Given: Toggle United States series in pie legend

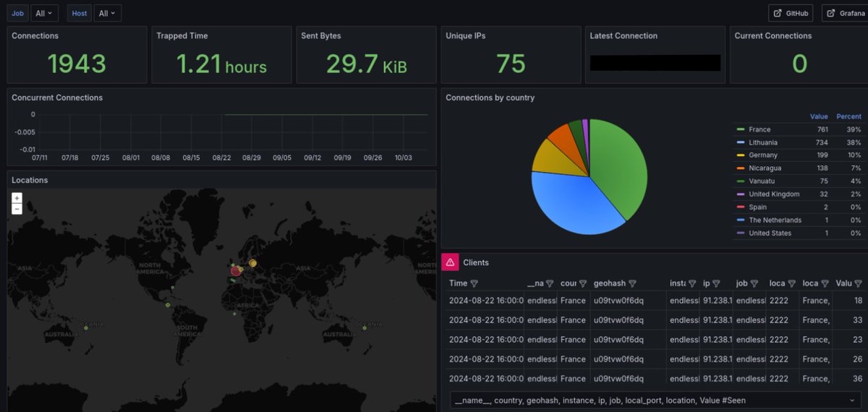Looking at the screenshot, I should (770, 233).
